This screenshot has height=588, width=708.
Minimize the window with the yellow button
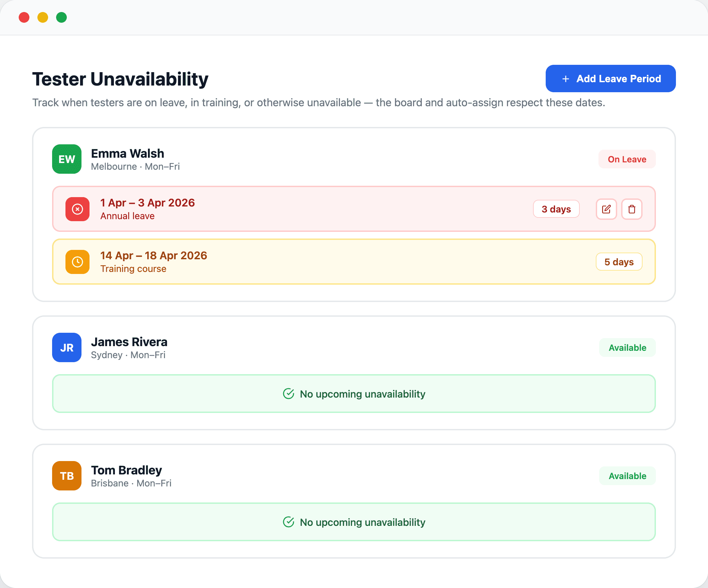43,17
